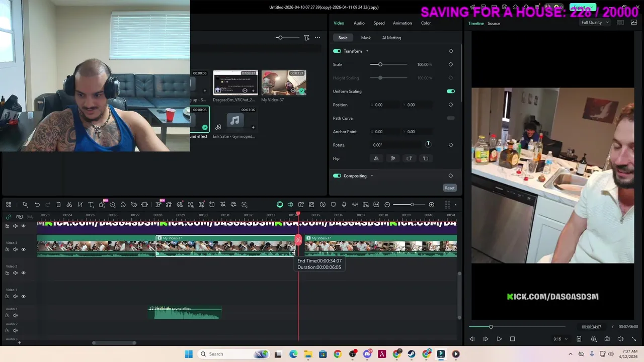
Task: Click the flip horizontal icon
Action: 376,158
